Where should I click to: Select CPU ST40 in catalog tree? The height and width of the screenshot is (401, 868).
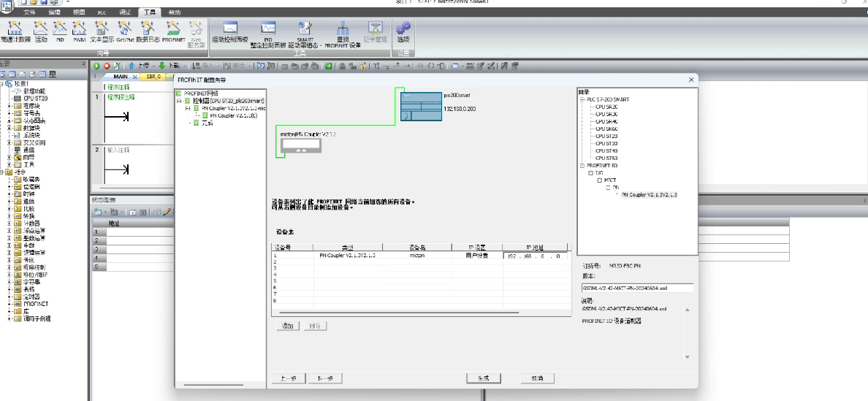click(606, 150)
